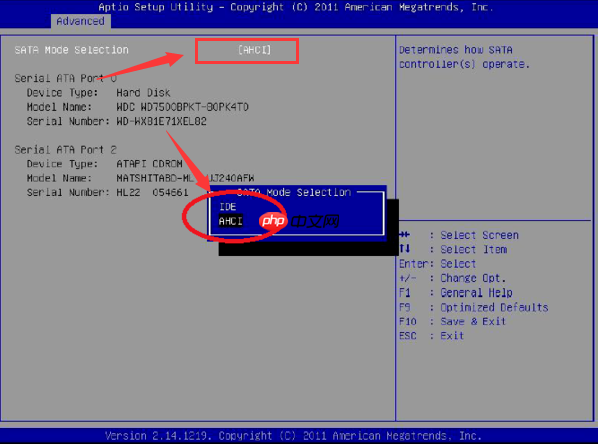Click the +/- Change Opt. hint

(452, 278)
